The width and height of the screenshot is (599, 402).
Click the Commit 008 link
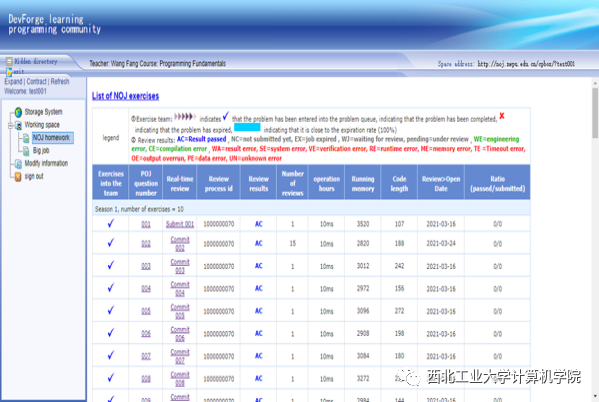[x=180, y=379]
